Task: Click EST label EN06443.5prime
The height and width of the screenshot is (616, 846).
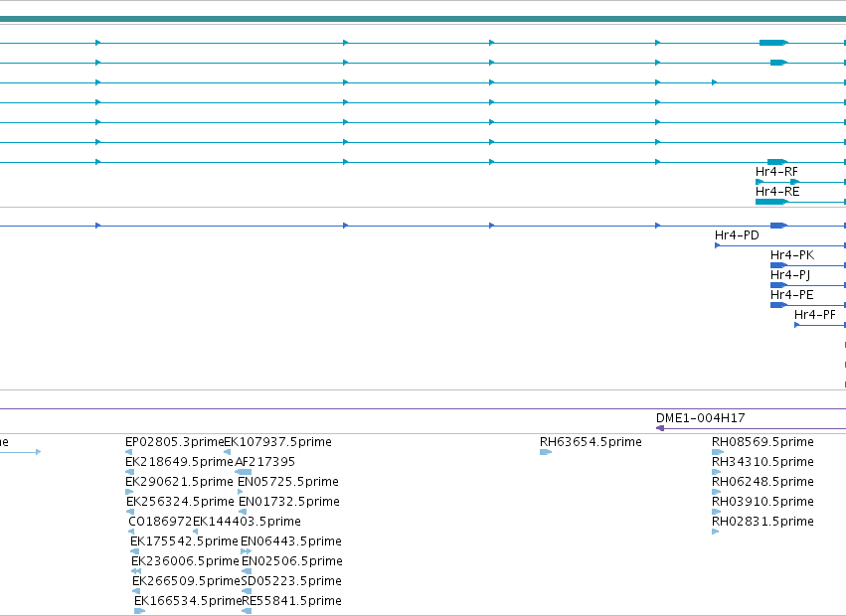Action: pyautogui.click(x=291, y=541)
